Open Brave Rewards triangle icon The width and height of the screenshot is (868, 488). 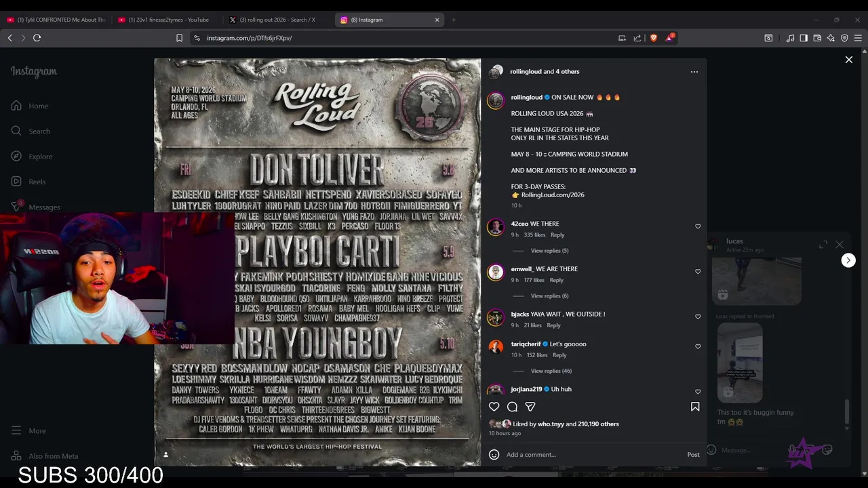coord(669,37)
